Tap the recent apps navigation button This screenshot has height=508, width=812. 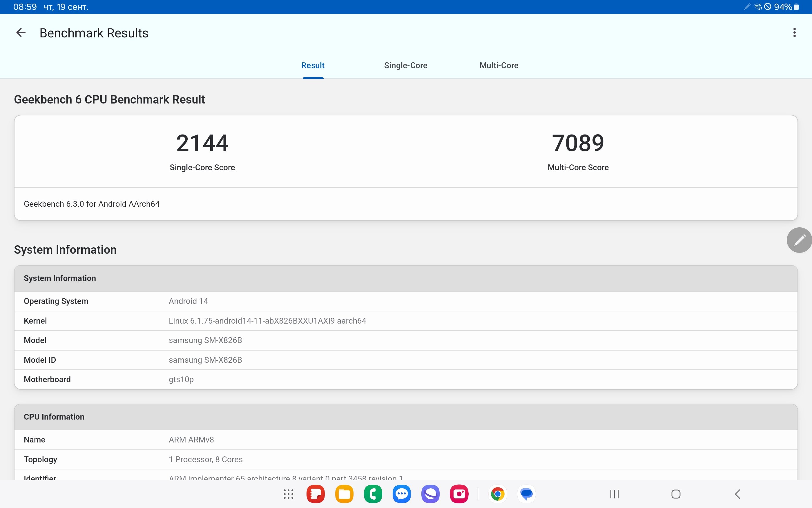point(615,494)
